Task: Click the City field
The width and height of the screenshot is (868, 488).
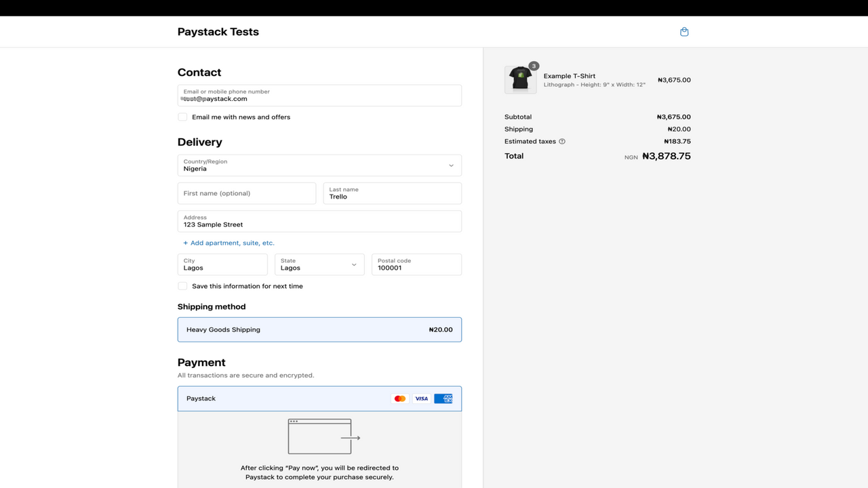Action: click(222, 264)
